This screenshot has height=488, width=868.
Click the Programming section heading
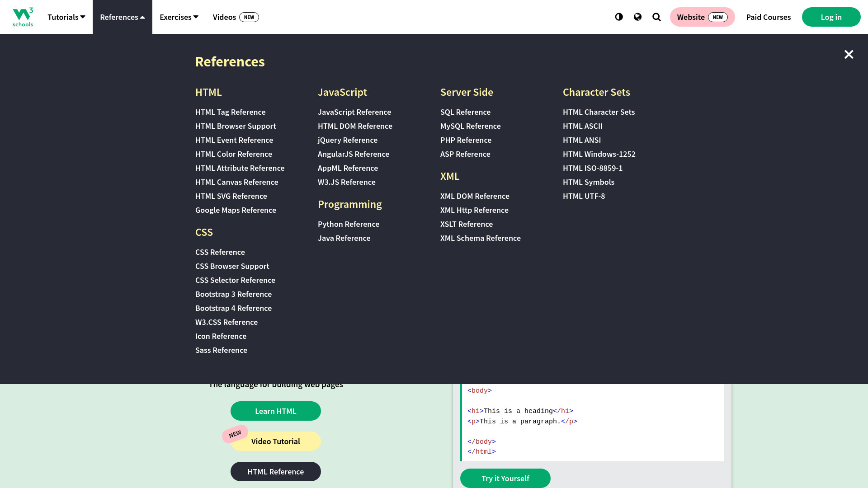point(349,204)
